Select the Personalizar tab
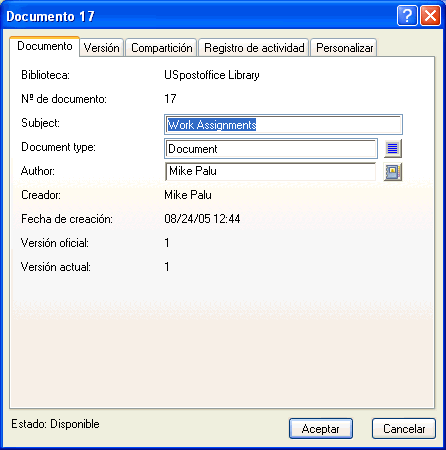 pyautogui.click(x=344, y=48)
